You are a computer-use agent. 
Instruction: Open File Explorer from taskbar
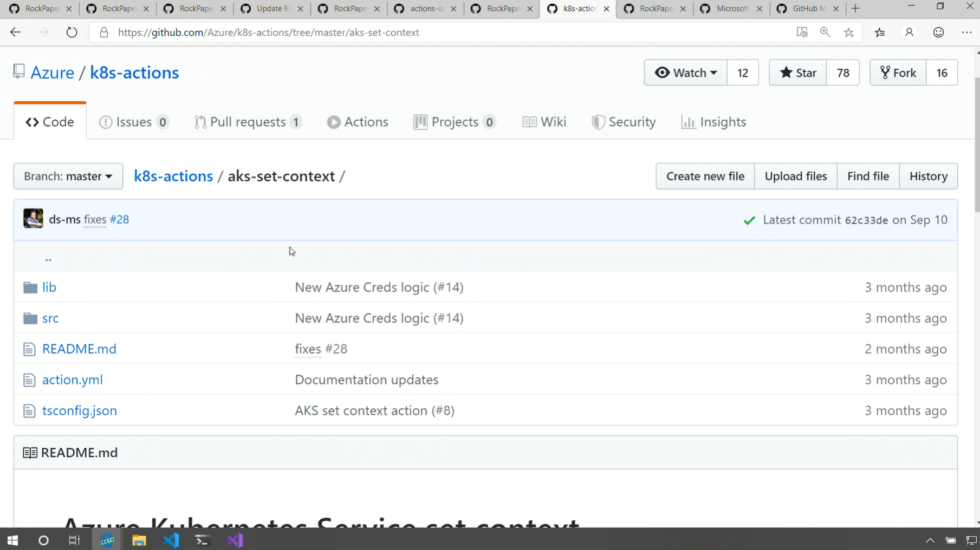[x=139, y=540]
